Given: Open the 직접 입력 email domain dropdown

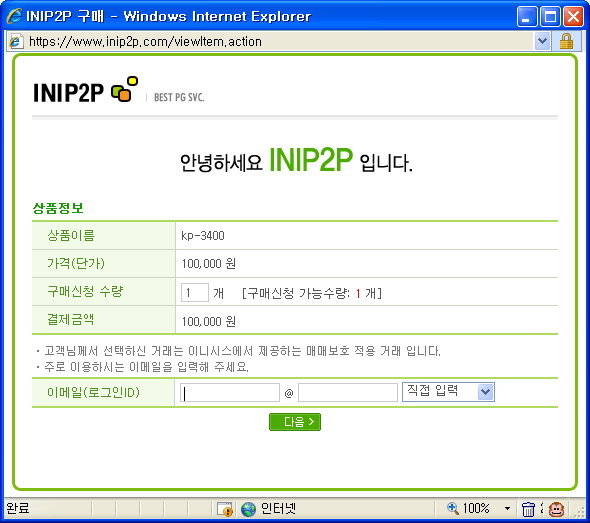Looking at the screenshot, I should pos(448,392).
